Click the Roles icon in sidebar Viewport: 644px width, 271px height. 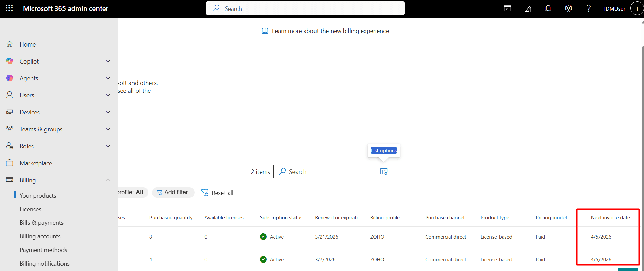pyautogui.click(x=10, y=146)
